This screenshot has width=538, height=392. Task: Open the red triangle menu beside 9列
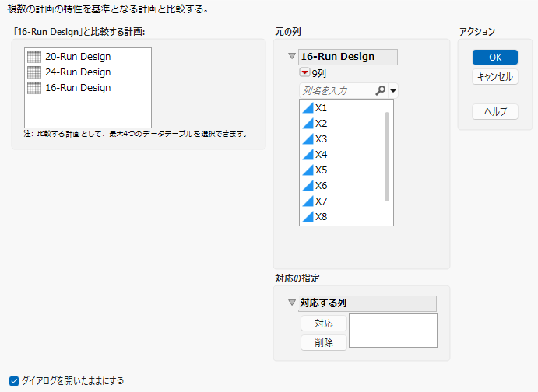pyautogui.click(x=304, y=72)
